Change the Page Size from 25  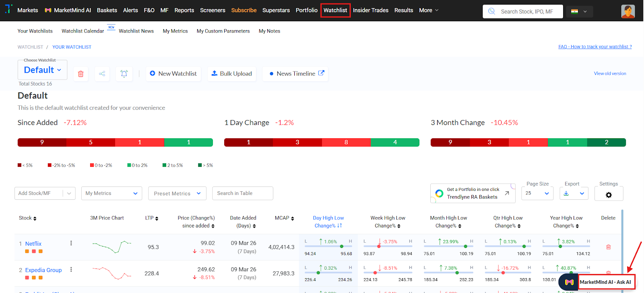pyautogui.click(x=537, y=193)
